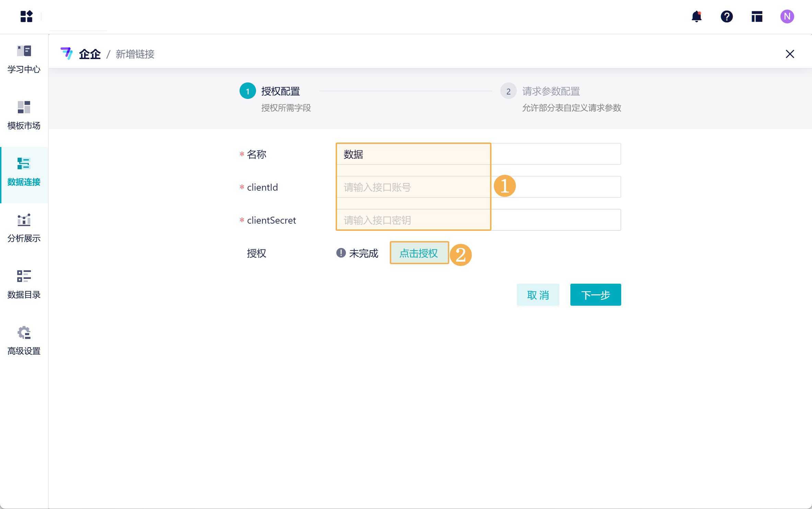Open the layout panel icon
The width and height of the screenshot is (812, 509).
coord(757,16)
